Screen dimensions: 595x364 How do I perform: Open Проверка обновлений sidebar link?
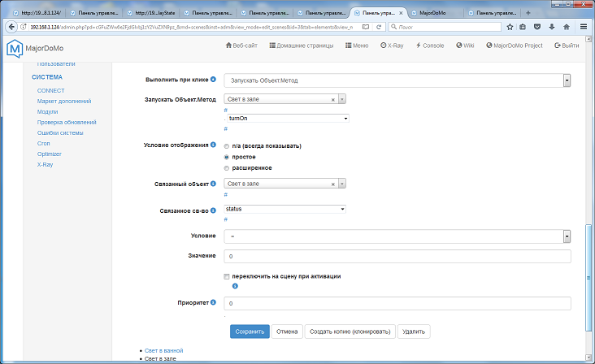[67, 123]
